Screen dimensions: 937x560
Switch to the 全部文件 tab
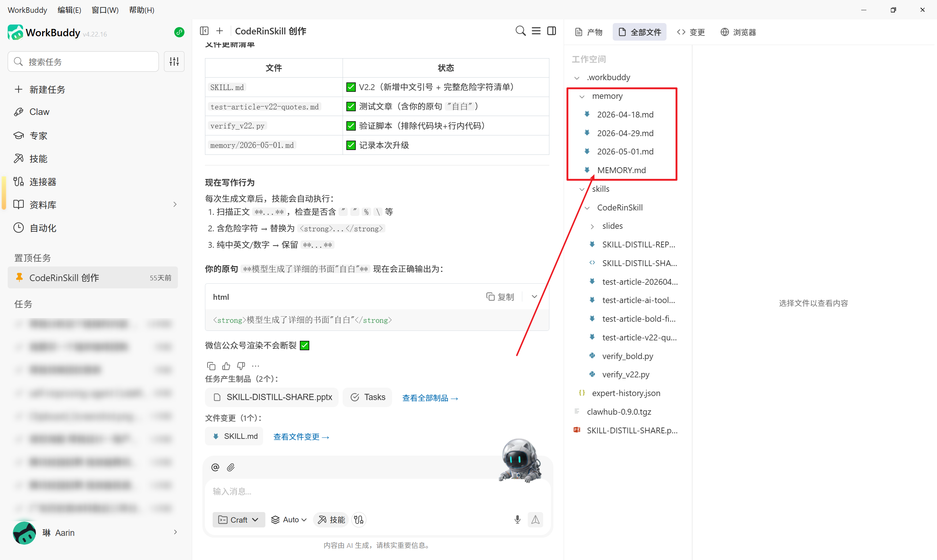coord(639,32)
